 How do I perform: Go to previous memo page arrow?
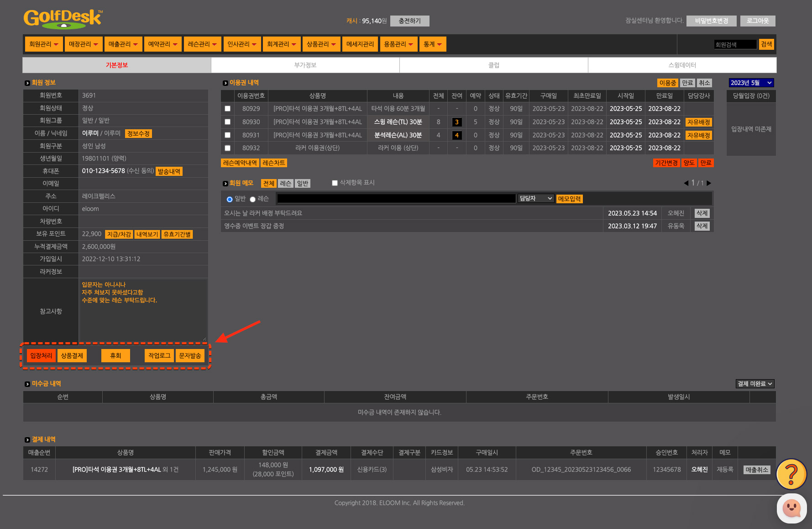click(x=686, y=183)
